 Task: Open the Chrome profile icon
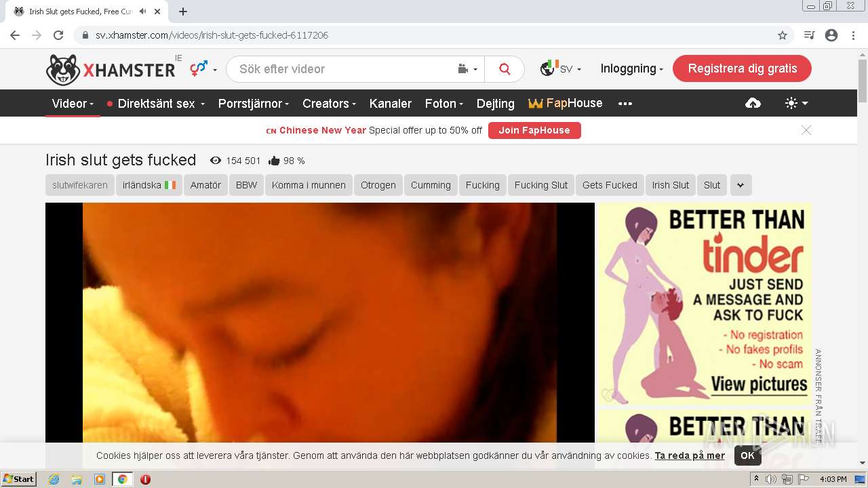pyautogui.click(x=831, y=35)
